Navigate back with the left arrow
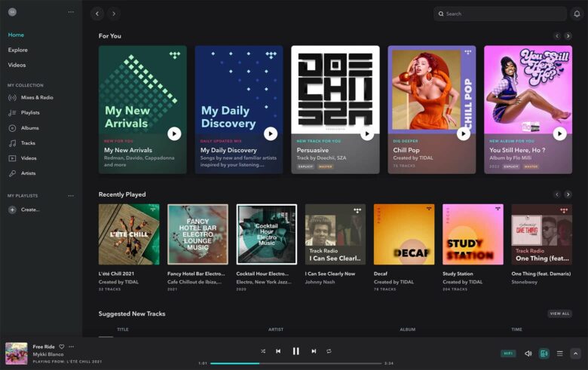 (97, 14)
